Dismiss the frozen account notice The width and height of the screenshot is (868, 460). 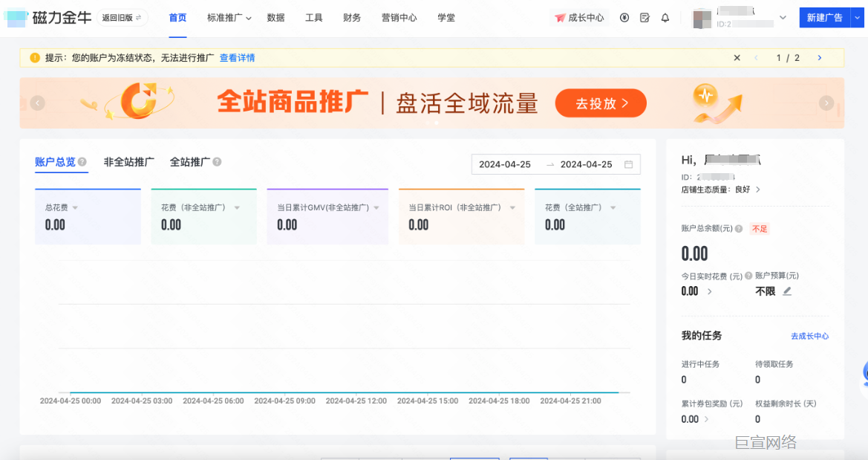pos(736,57)
